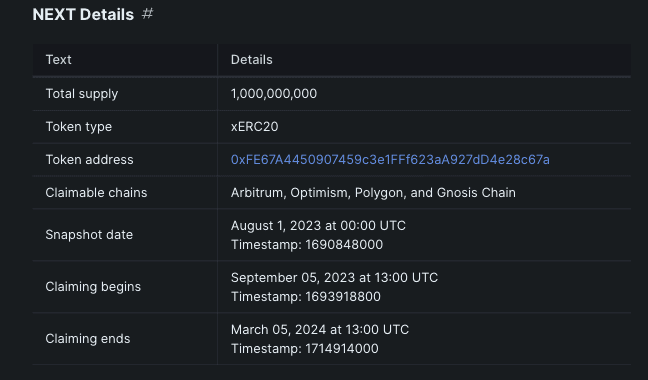Click the 1,000,000,000 total supply value
The height and width of the screenshot is (380, 648).
(x=274, y=94)
